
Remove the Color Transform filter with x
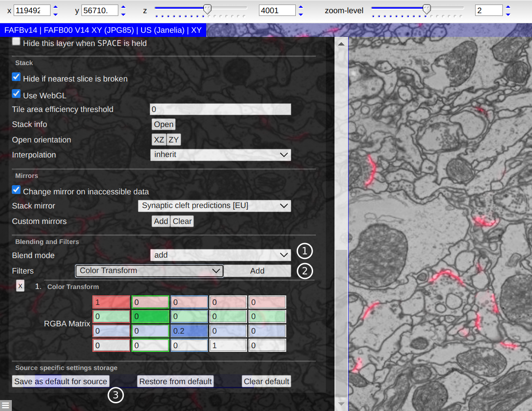20,285
